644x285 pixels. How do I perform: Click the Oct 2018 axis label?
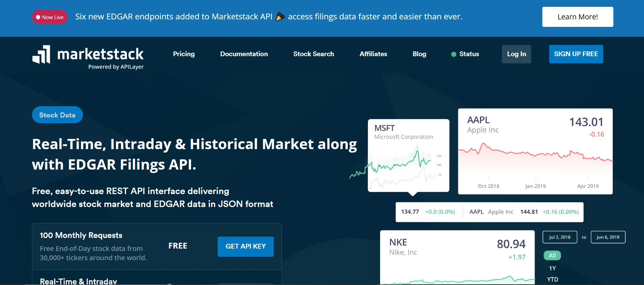489,186
